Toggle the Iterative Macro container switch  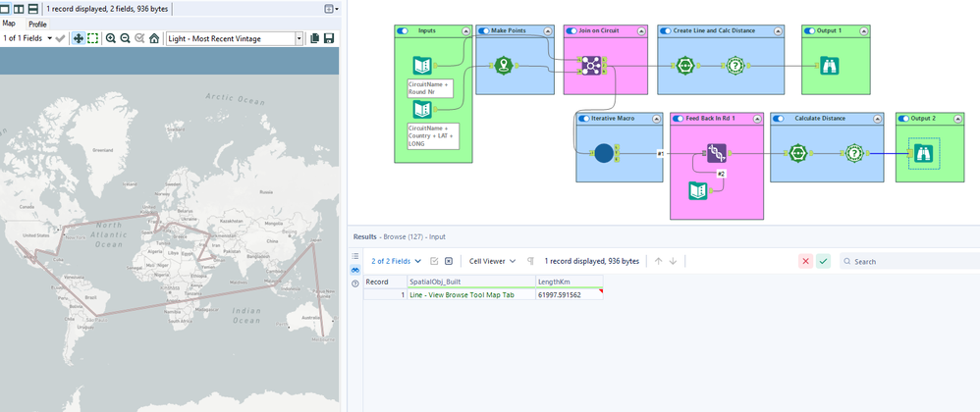(x=584, y=118)
